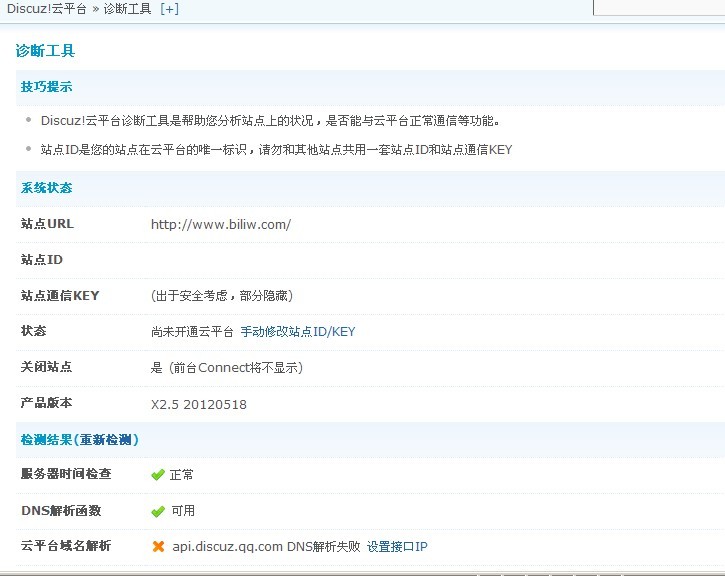Click the api.discuz.qq.com DNS解析失败 message
This screenshot has height=576, width=725.
point(266,546)
